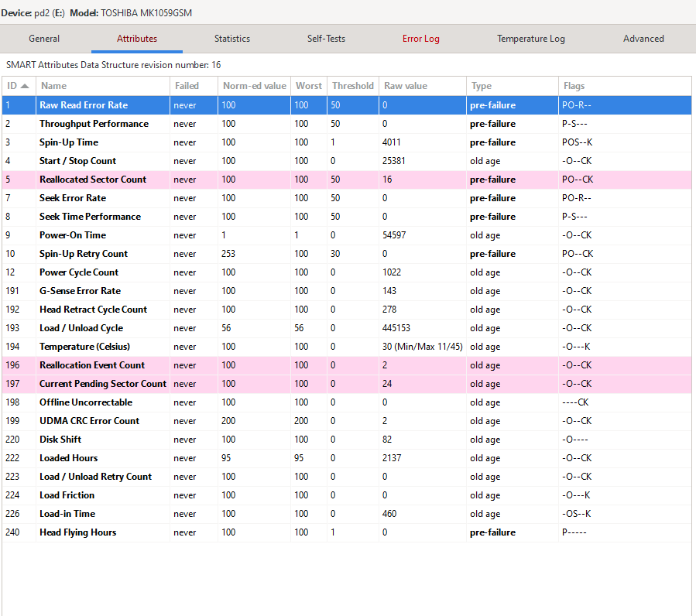Screen dimensions: 696x616
Task: Sort by the ID column arrow
Action: tap(25, 86)
